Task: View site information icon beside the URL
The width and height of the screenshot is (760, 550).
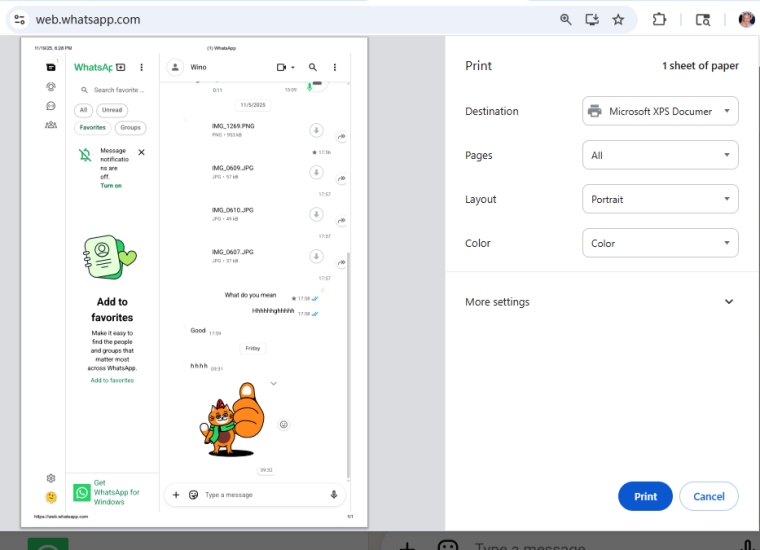Action: click(19, 19)
